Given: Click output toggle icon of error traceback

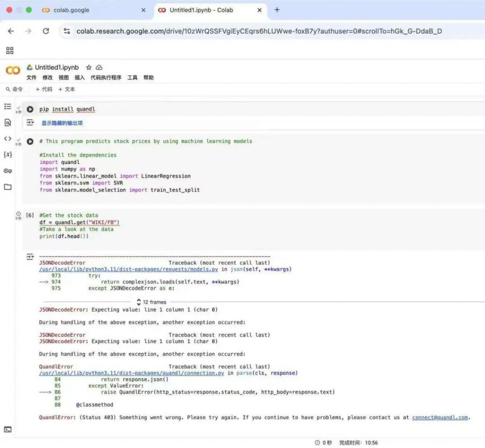Looking at the screenshot, I should [30, 256].
